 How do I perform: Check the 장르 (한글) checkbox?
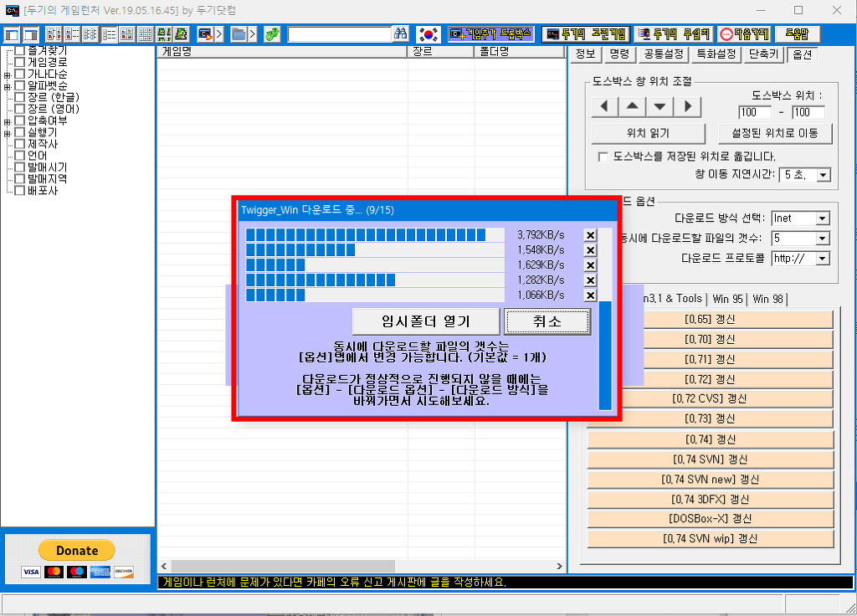click(x=20, y=97)
